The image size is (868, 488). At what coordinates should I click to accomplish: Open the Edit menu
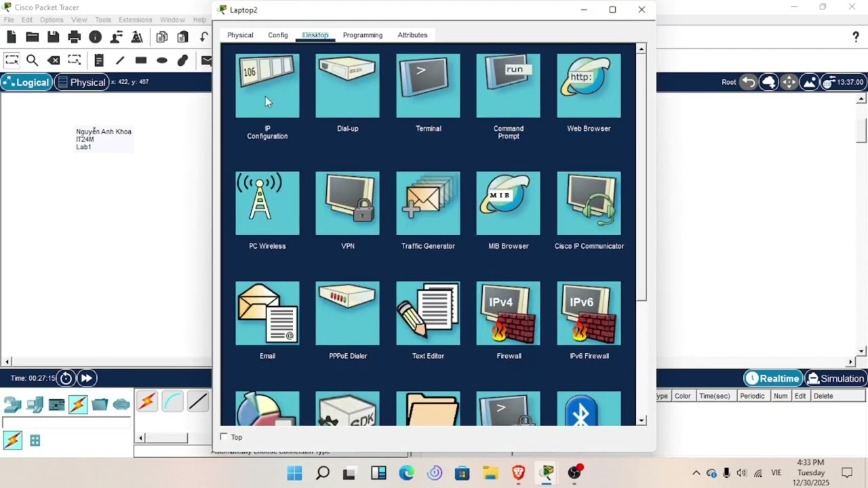click(x=26, y=20)
